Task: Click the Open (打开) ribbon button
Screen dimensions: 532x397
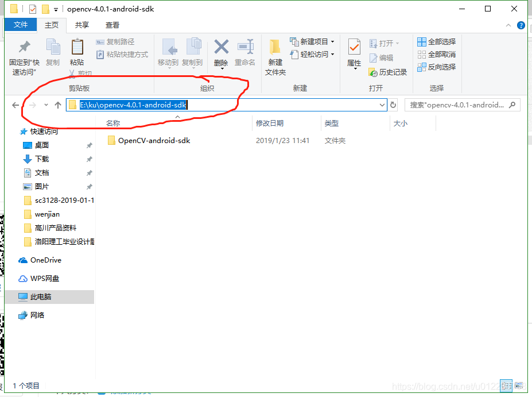Action: coord(384,43)
